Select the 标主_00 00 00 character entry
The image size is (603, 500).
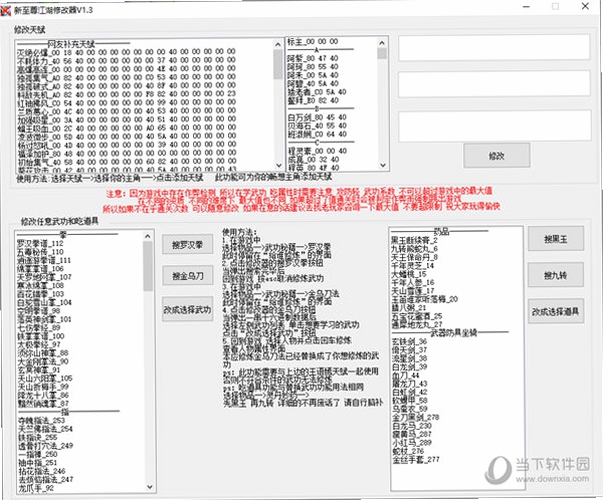click(x=313, y=42)
